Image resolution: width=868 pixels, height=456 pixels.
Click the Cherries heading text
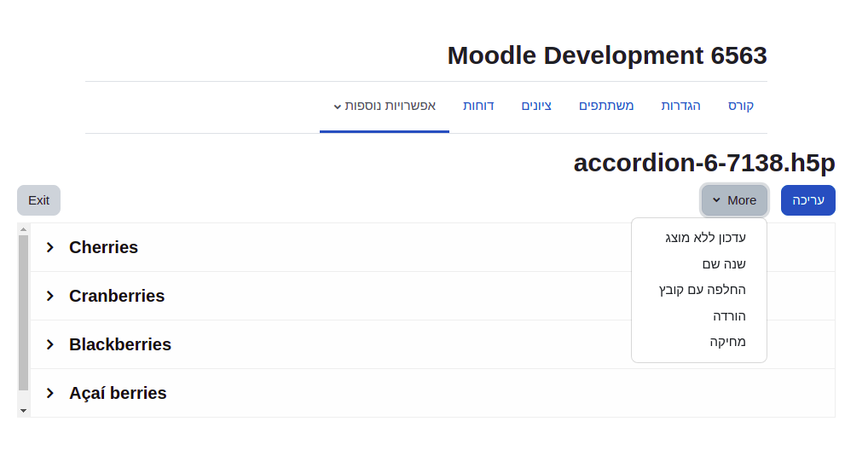click(103, 247)
